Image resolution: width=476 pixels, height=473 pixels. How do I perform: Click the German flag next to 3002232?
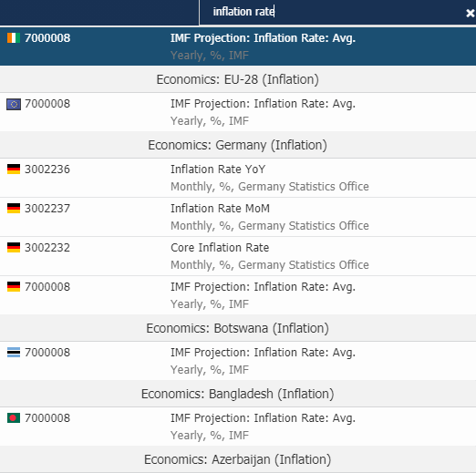(14, 248)
